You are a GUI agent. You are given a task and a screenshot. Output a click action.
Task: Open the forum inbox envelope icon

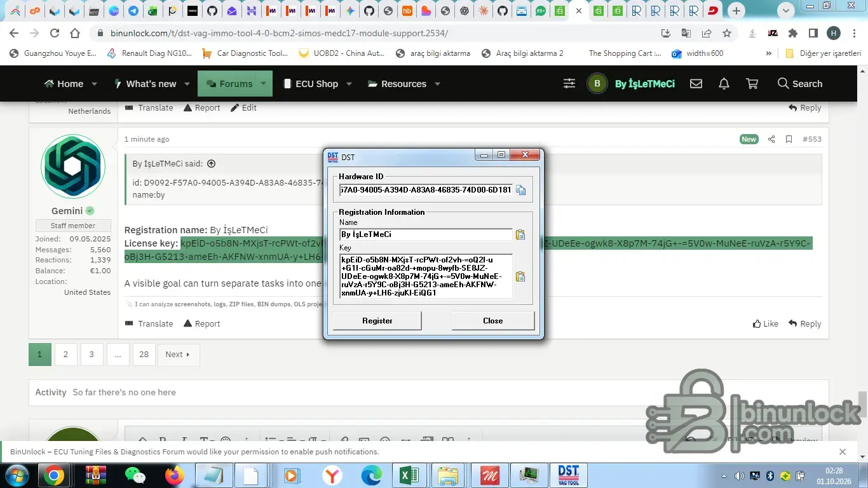coord(696,84)
